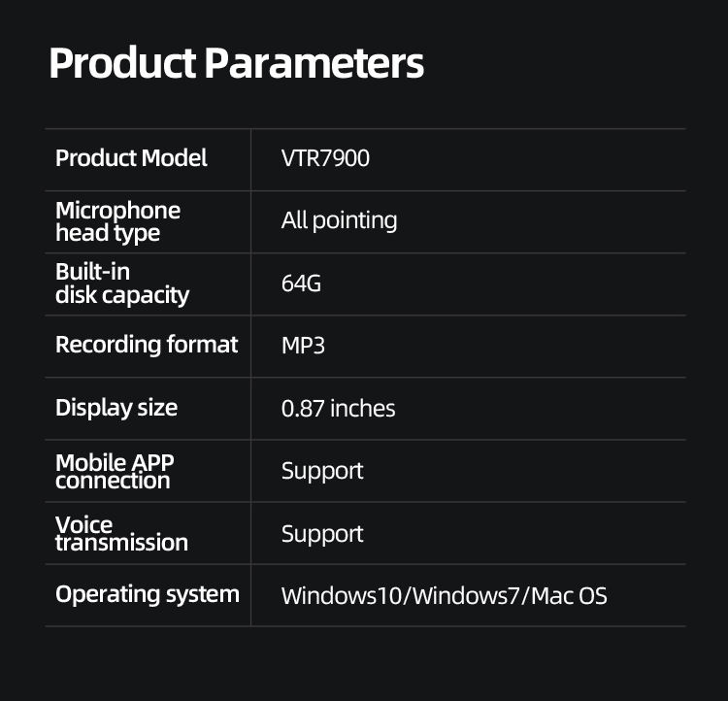Select the 64G capacity value
Image resolution: width=728 pixels, height=701 pixels.
(x=301, y=284)
